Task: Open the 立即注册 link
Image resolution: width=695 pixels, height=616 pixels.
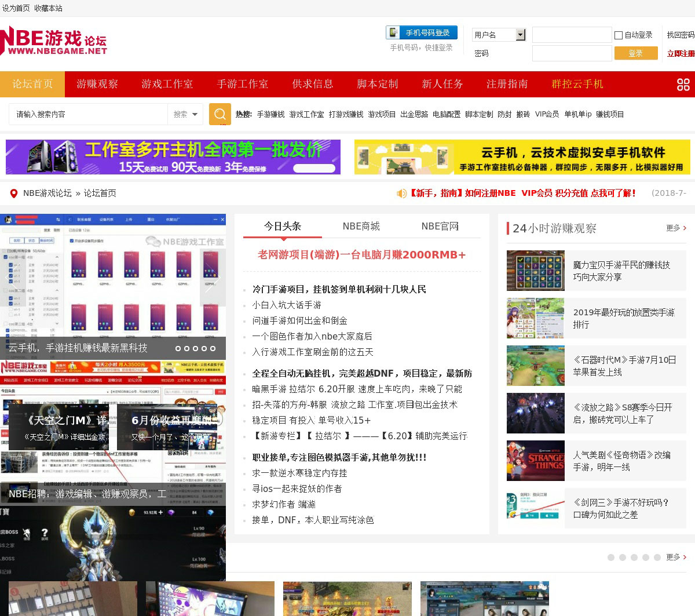Action: point(681,54)
